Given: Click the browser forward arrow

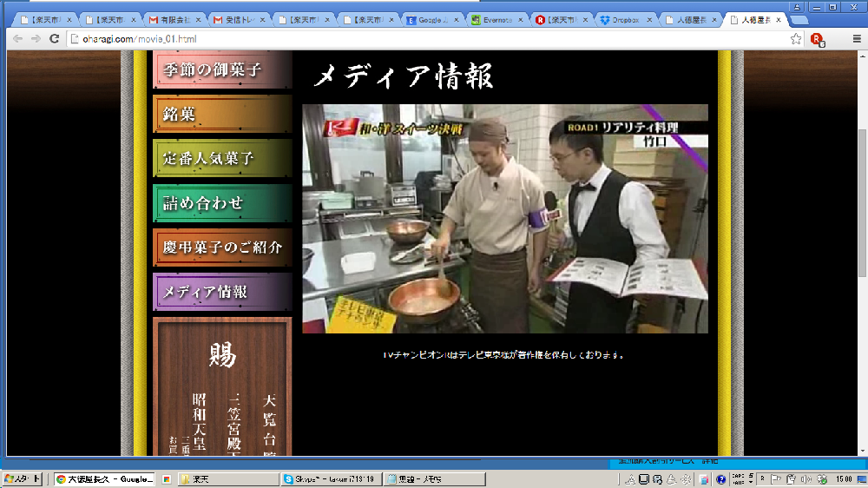Looking at the screenshot, I should point(36,39).
